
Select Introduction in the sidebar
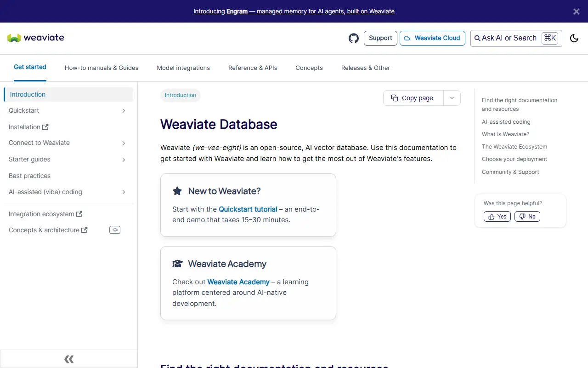coord(68,94)
